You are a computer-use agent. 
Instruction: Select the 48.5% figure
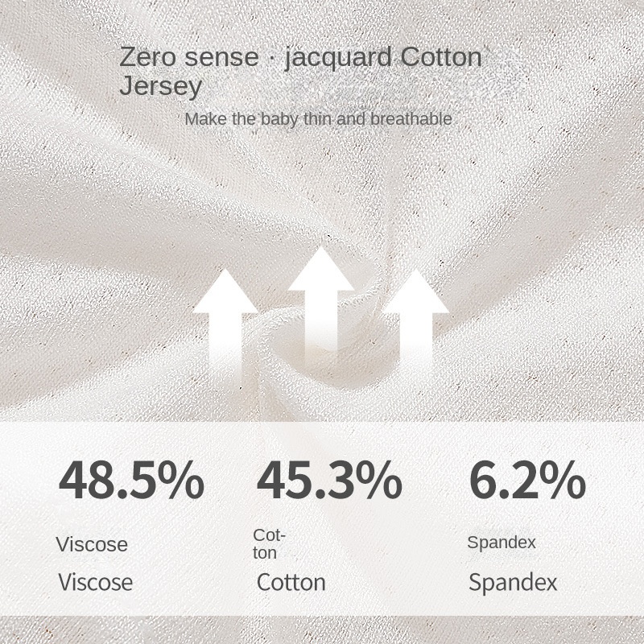[131, 481]
